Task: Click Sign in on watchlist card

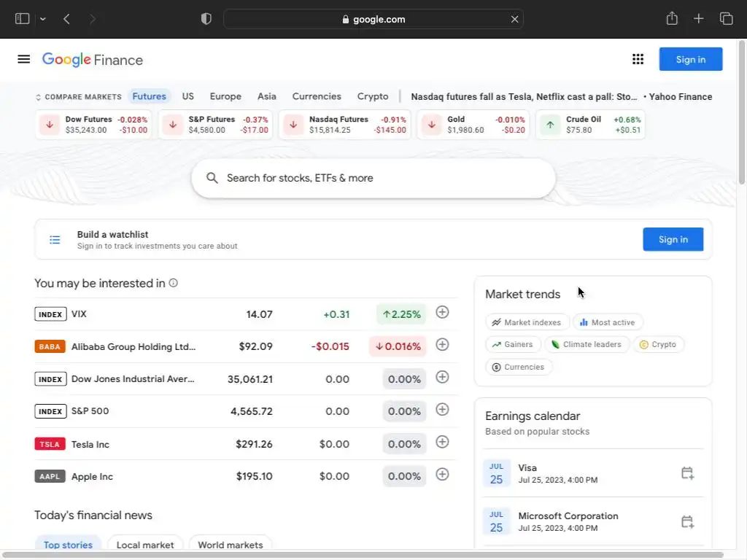Action: click(673, 239)
